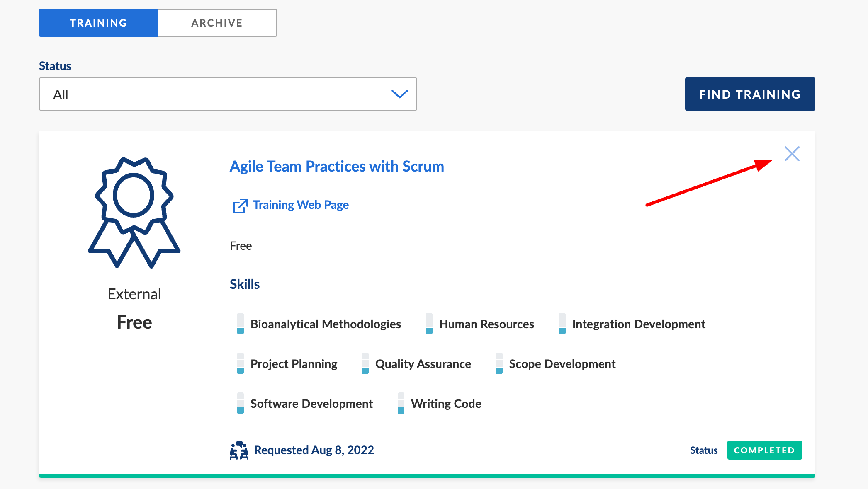Click the Scope Development skill label
The height and width of the screenshot is (489, 868).
point(562,364)
